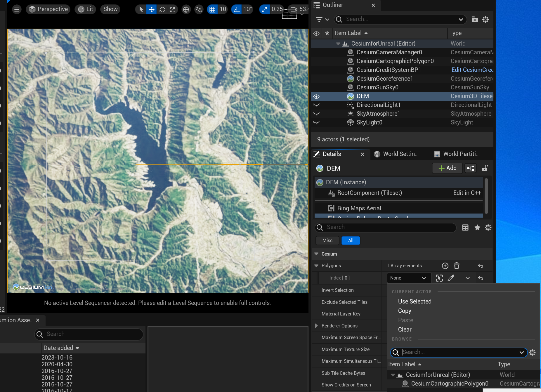Open the Lit view mode menu
This screenshot has height=392, width=541.
[x=85, y=9]
